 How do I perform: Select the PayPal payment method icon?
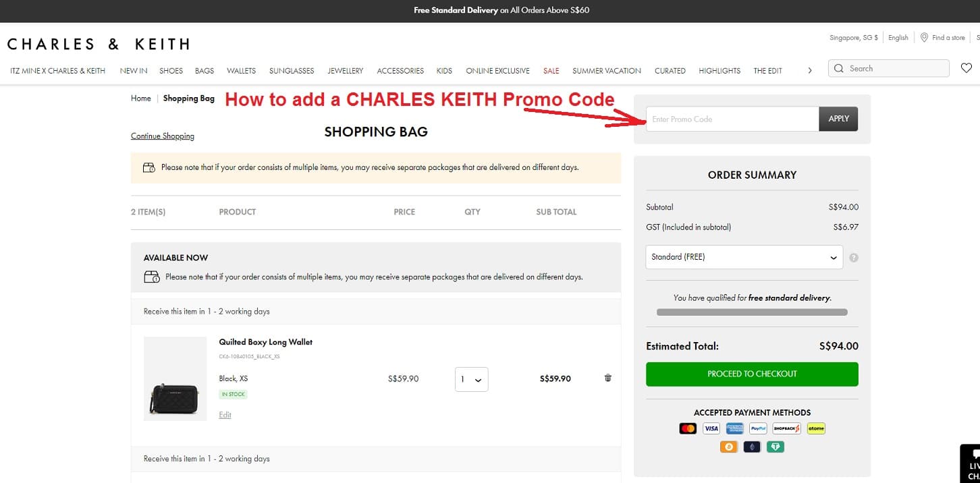pos(757,428)
